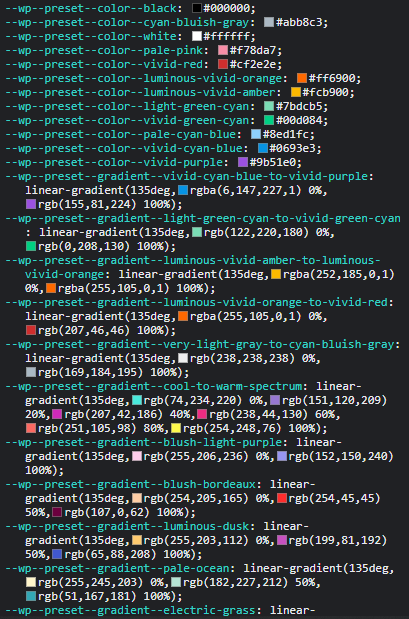The image size is (409, 619).
Task: Select the gradient--pale-ocean property name
Action: point(117,568)
